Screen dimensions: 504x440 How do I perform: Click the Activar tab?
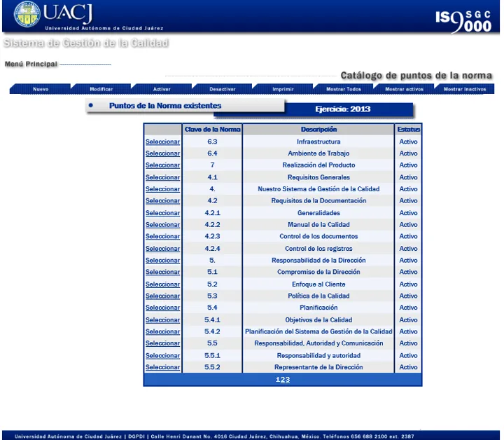click(162, 89)
